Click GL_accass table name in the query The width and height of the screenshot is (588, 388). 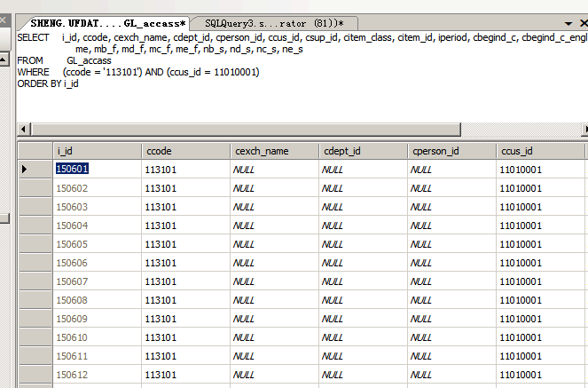coord(89,60)
